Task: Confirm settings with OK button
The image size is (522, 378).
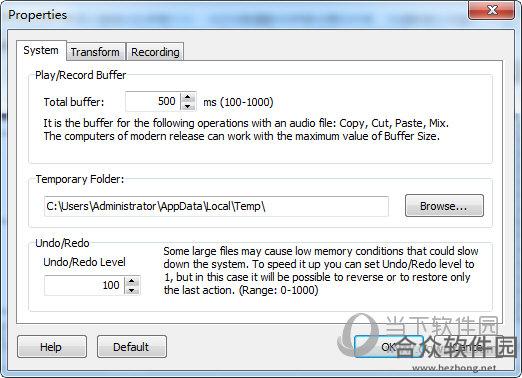Action: [x=388, y=347]
